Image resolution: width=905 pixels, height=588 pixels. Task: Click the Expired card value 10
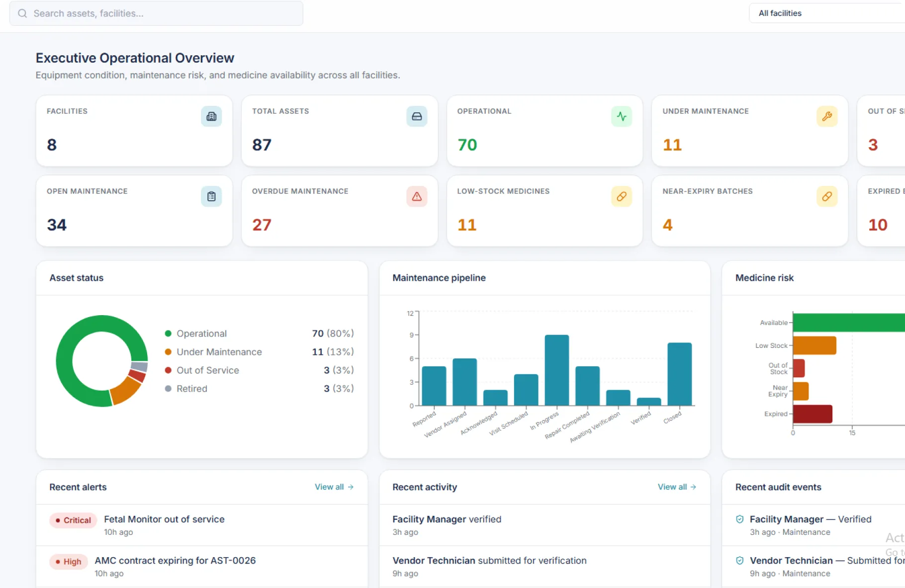878,225
